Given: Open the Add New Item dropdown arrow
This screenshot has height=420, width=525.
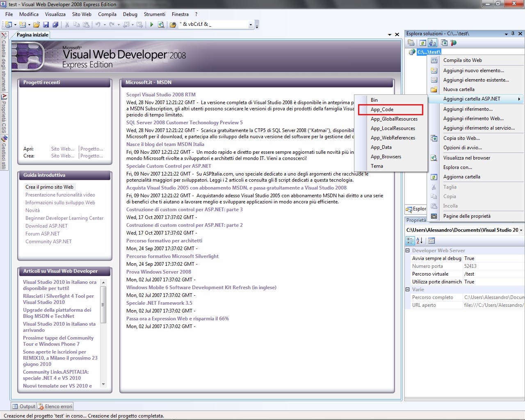Looking at the screenshot, I should pyautogui.click(x=29, y=25).
